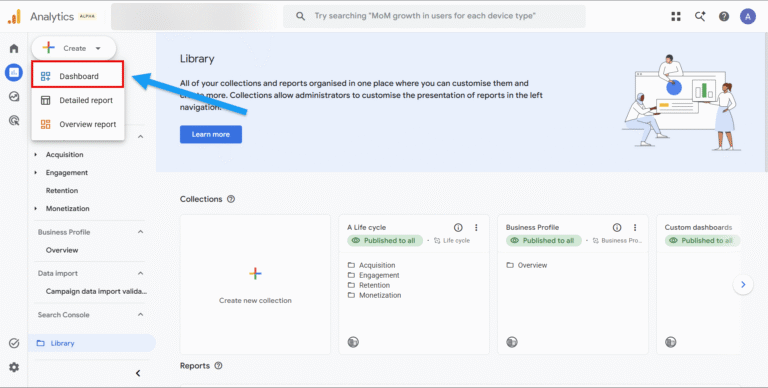This screenshot has width=768, height=388.
Task: Open the Configure check icon in left rail
Action: click(x=14, y=343)
